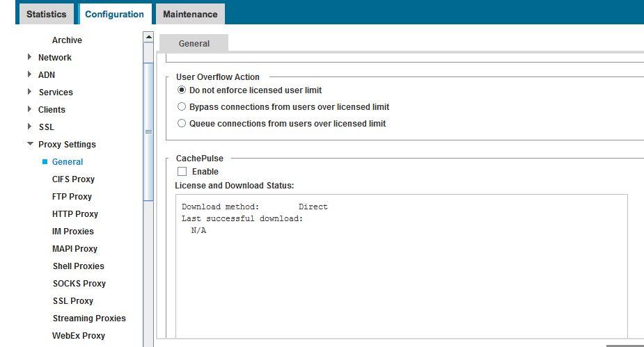The width and height of the screenshot is (644, 347).
Task: Open SSL Proxy settings
Action: coord(73,300)
